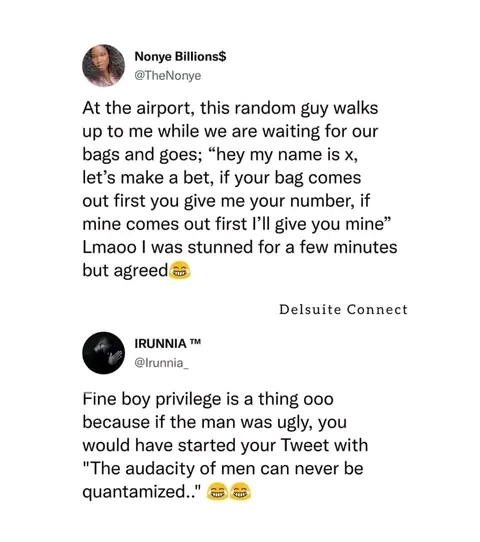Click the TM symbol beside IRUNNIA

pyautogui.click(x=195, y=342)
